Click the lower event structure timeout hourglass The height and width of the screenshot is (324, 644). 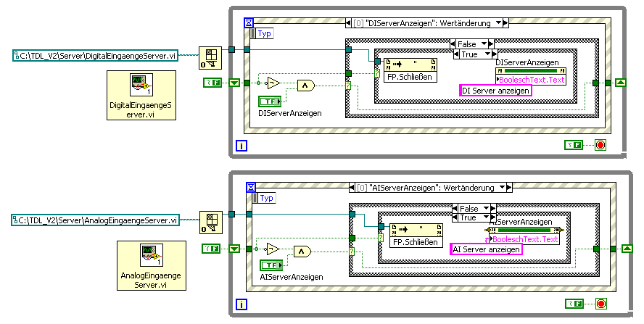pos(250,188)
